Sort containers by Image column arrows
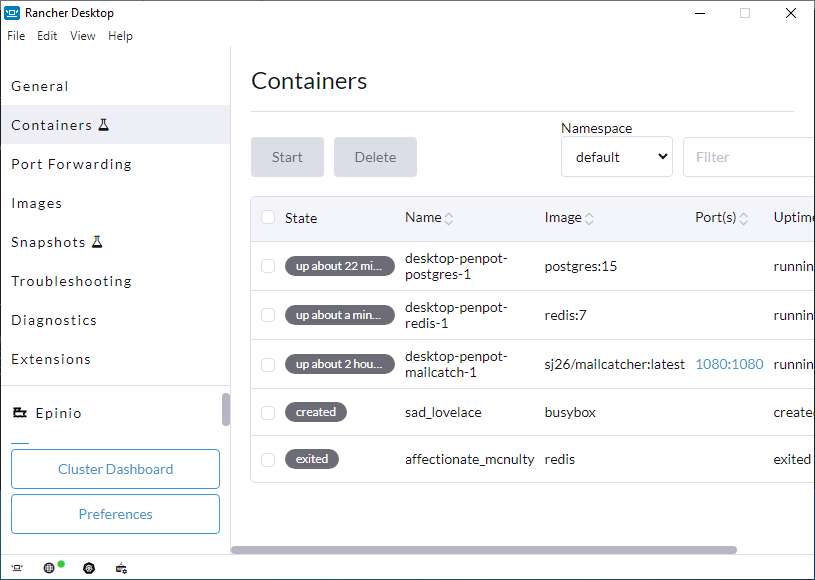The height and width of the screenshot is (580, 815). (x=589, y=219)
